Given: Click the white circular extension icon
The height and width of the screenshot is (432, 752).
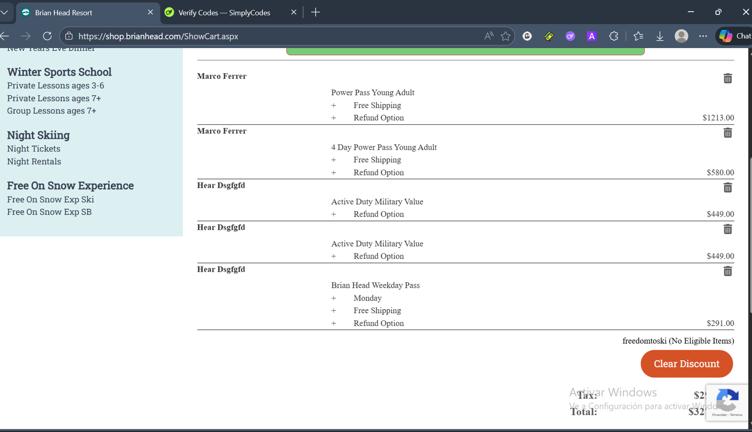Looking at the screenshot, I should click(527, 36).
